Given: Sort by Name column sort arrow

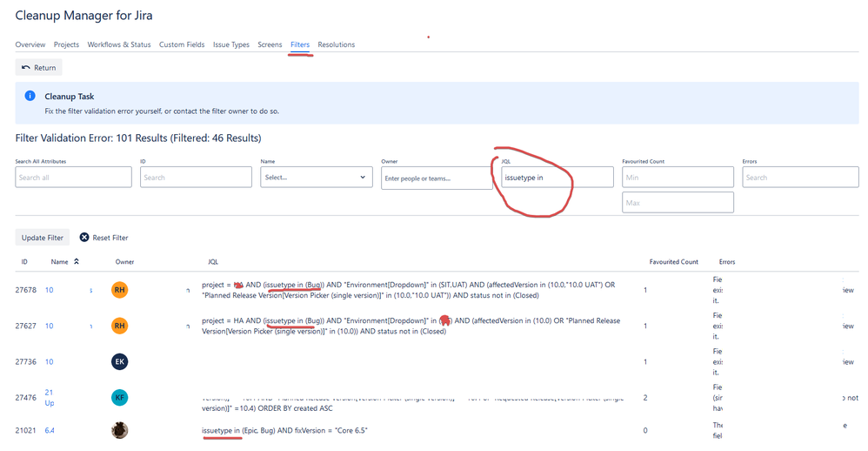Looking at the screenshot, I should [x=77, y=261].
